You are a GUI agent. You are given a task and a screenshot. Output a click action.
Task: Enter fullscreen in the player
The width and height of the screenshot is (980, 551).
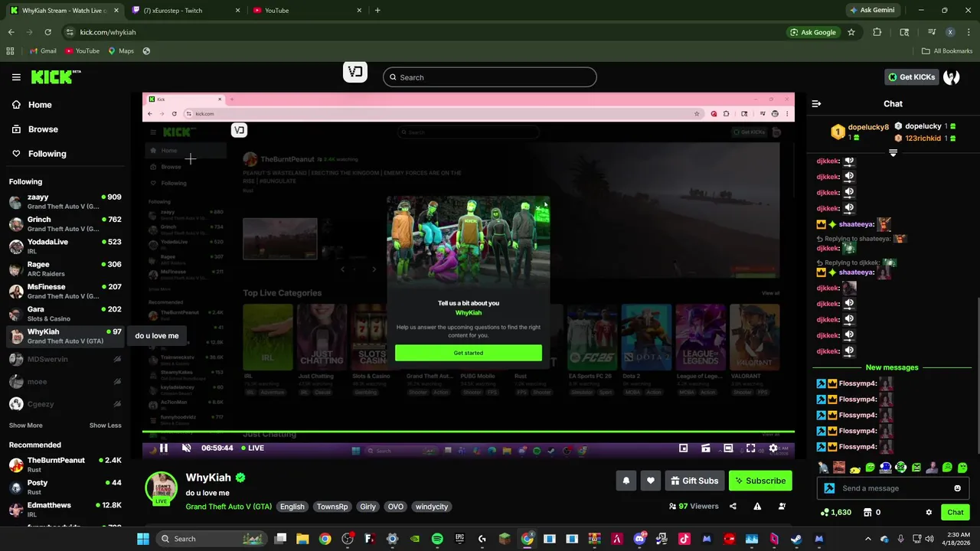(x=750, y=448)
